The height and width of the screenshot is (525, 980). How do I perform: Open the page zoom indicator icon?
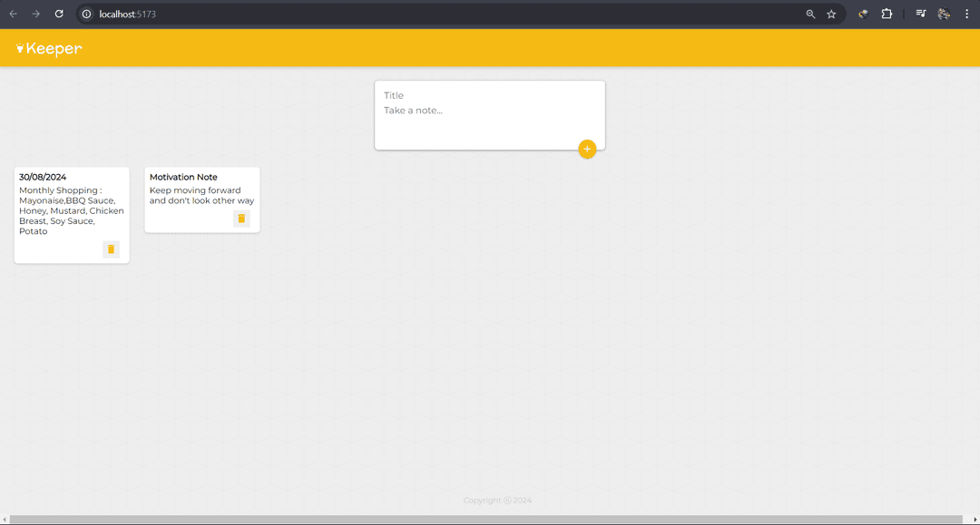[810, 14]
